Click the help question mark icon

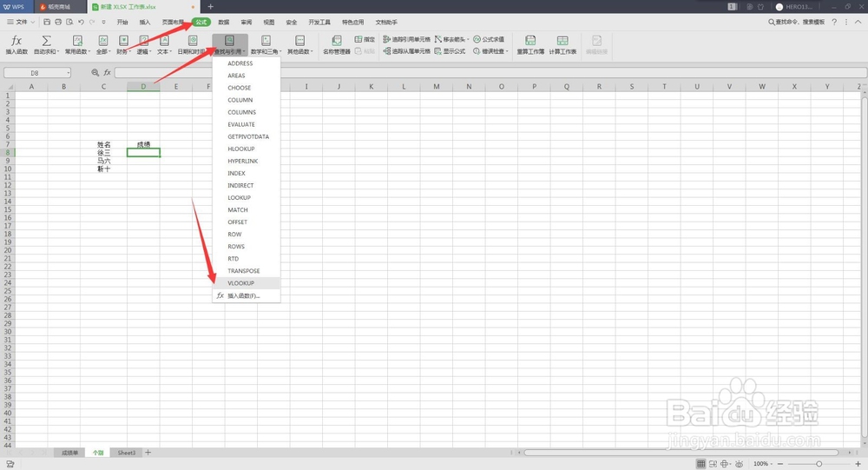pyautogui.click(x=834, y=23)
